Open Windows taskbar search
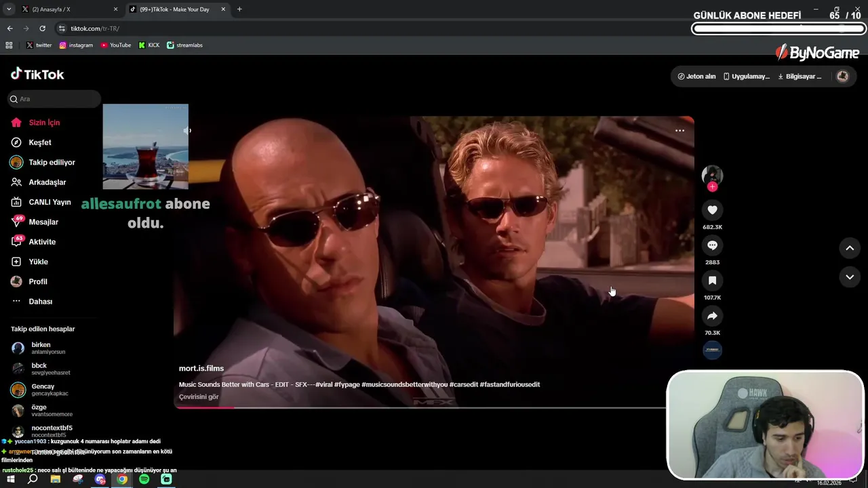The image size is (868, 488). [33, 479]
